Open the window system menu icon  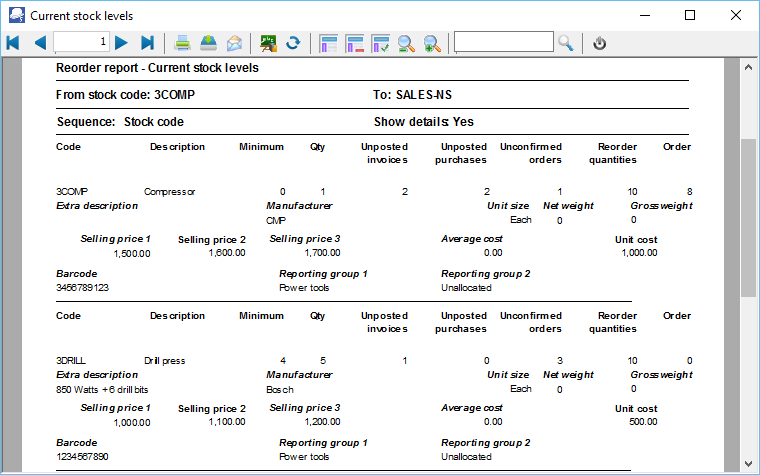tap(15, 15)
